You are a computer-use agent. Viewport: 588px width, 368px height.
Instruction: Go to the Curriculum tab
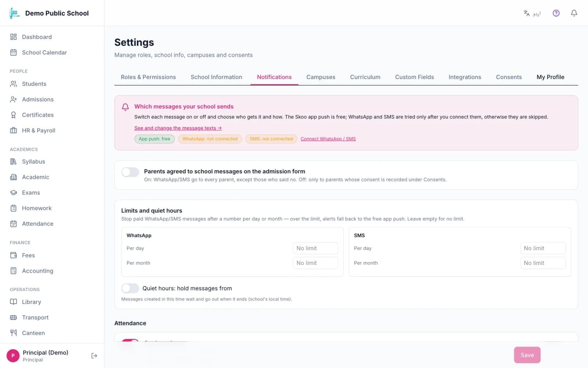pyautogui.click(x=365, y=77)
